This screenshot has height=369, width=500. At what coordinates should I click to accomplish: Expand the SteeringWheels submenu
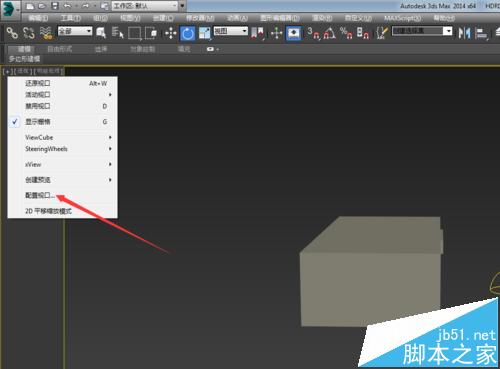pyautogui.click(x=62, y=149)
